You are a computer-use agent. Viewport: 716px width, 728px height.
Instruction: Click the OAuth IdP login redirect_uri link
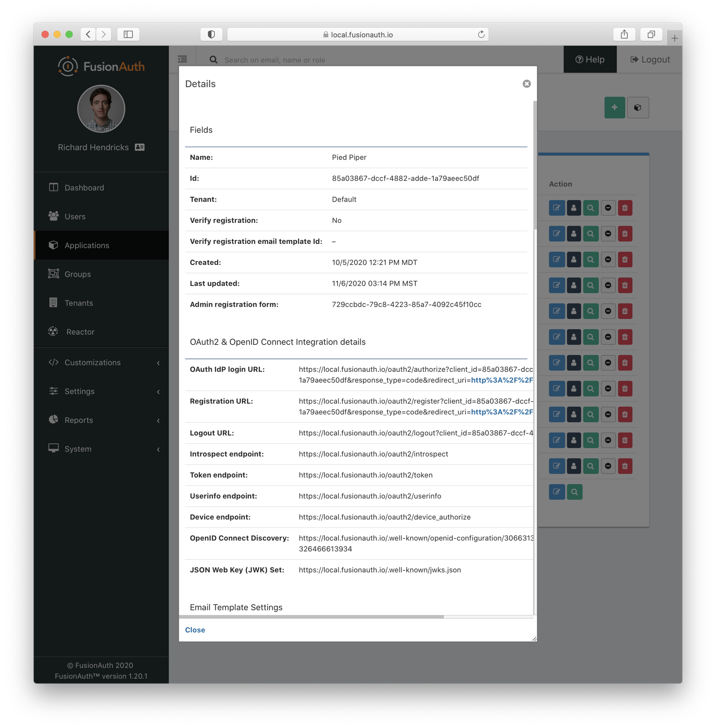tap(502, 380)
